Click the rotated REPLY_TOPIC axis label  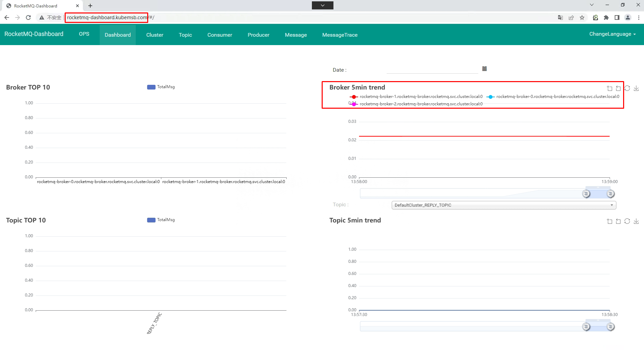point(154,323)
